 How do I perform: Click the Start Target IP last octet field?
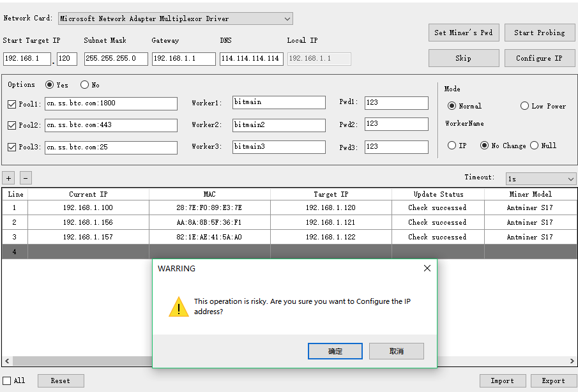point(67,59)
